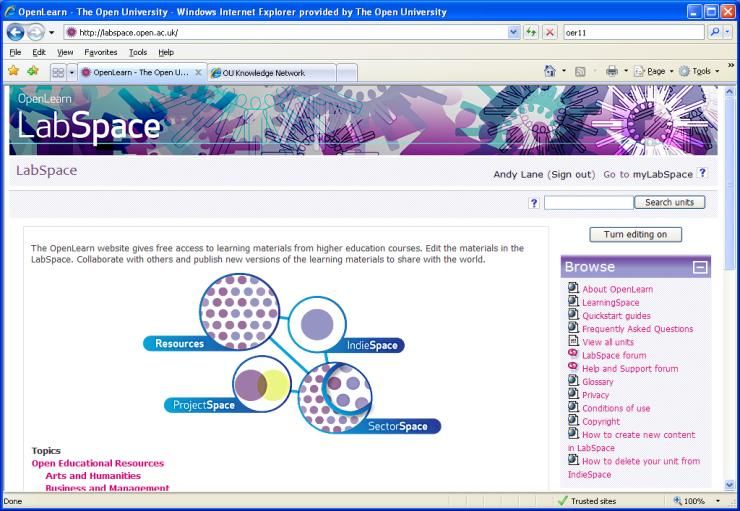Image resolution: width=740 pixels, height=511 pixels.
Task: Click the Turn editing on button
Action: click(x=635, y=235)
